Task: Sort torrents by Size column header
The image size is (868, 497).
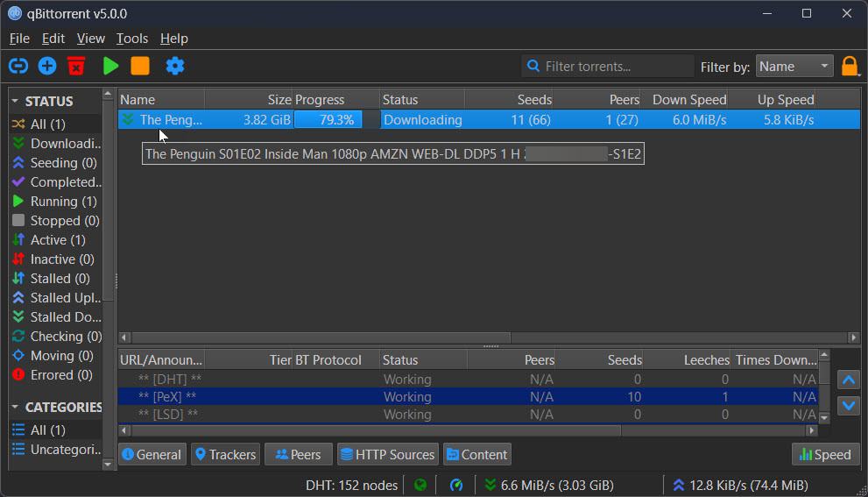Action: coord(249,100)
